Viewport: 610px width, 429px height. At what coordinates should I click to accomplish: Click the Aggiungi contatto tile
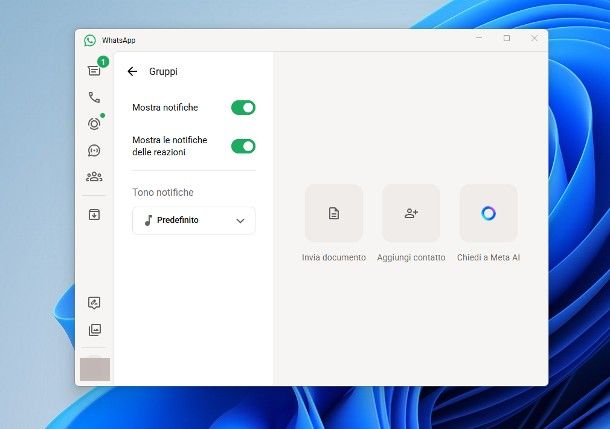(411, 213)
